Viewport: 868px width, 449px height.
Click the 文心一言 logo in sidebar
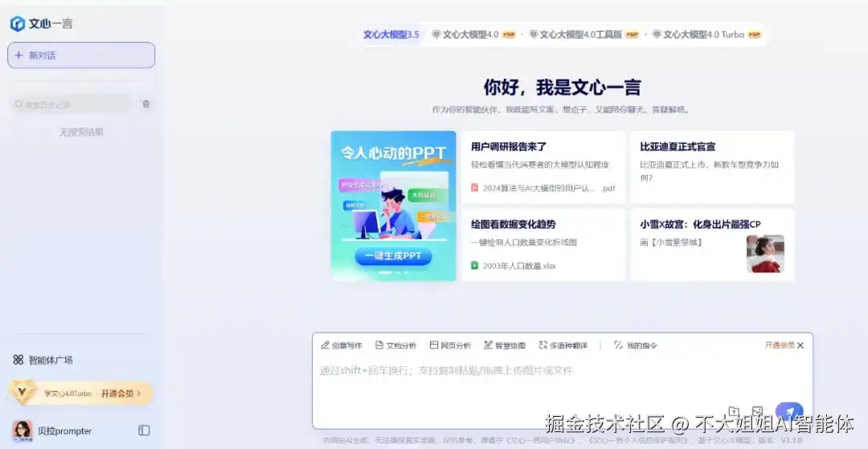[x=42, y=23]
